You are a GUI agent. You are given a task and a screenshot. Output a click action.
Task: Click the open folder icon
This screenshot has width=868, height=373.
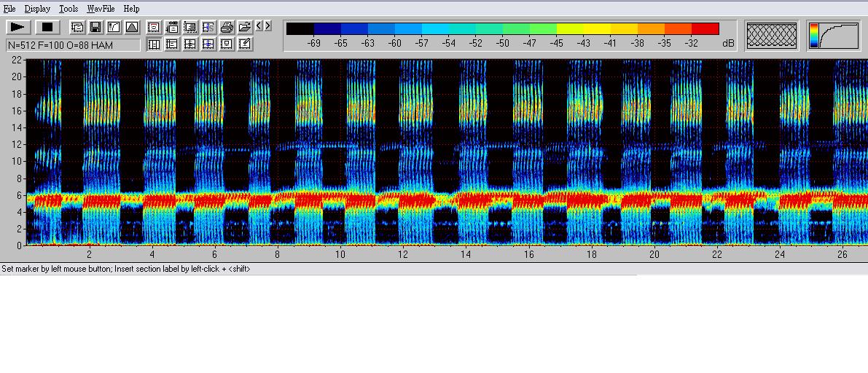tap(245, 27)
